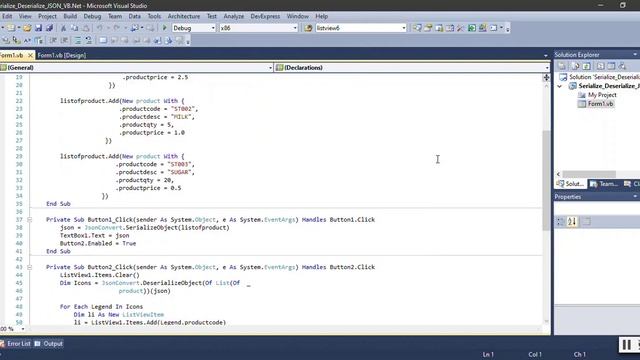
Task: Click the Save floppy disk icon
Action: coord(38,28)
